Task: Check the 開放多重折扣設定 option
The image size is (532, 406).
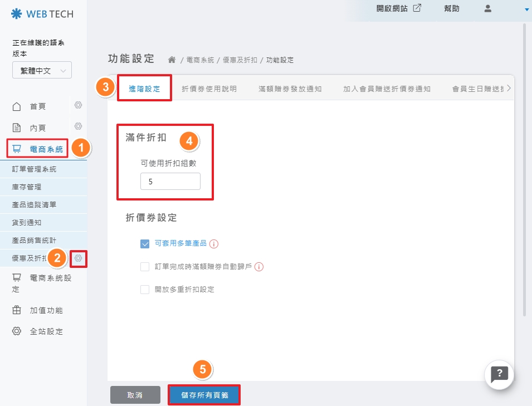Action: click(x=145, y=290)
